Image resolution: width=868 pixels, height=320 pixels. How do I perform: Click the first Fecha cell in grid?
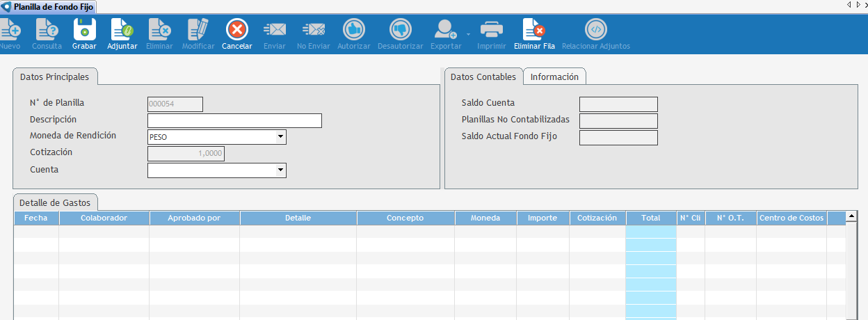(36, 232)
